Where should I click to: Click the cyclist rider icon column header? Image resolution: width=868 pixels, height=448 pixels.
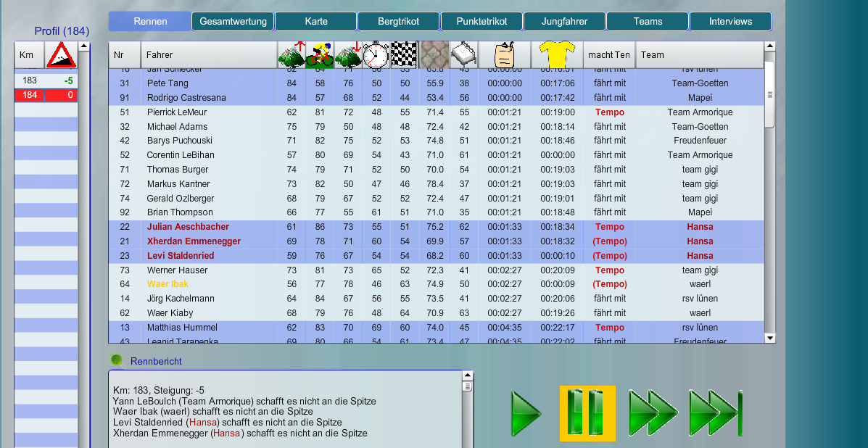point(320,54)
